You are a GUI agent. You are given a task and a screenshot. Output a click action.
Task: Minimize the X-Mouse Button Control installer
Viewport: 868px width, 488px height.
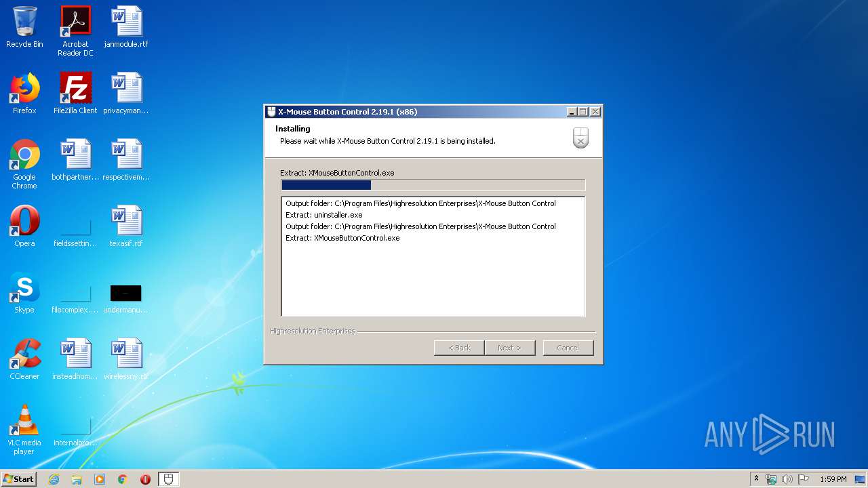pos(572,112)
